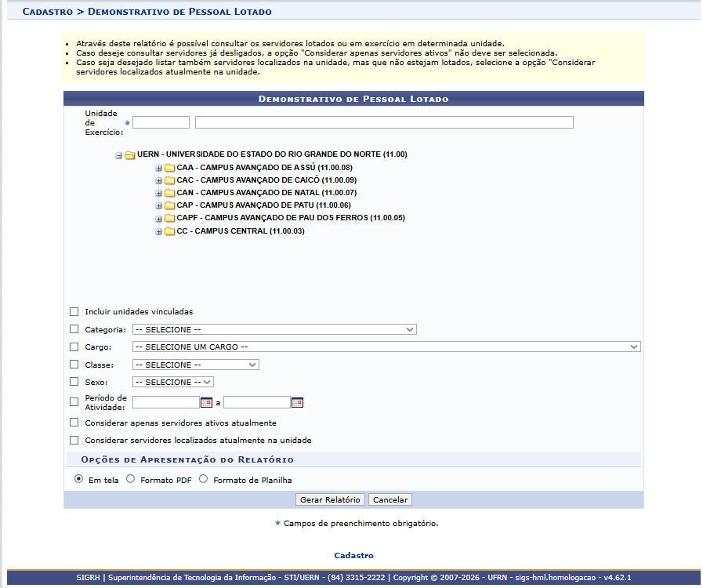Focus the Unidade de Exercício name field
Screen dimensions: 703x588
384,122
